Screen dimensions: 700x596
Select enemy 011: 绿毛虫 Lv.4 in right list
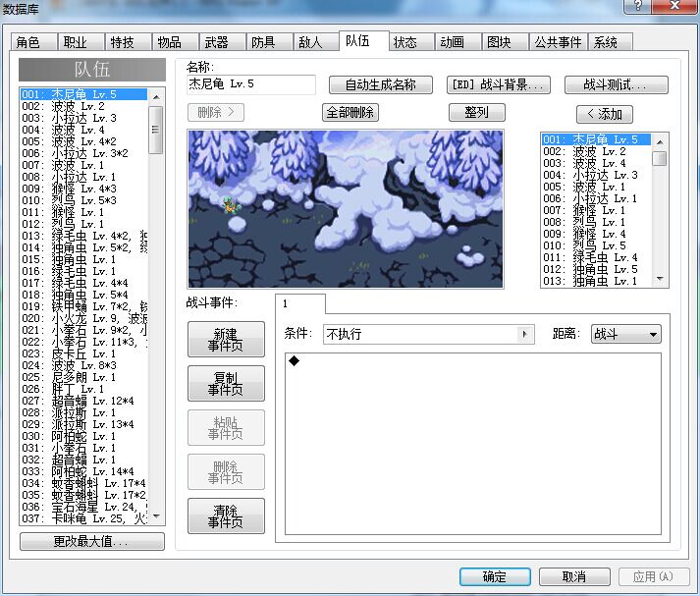click(597, 257)
